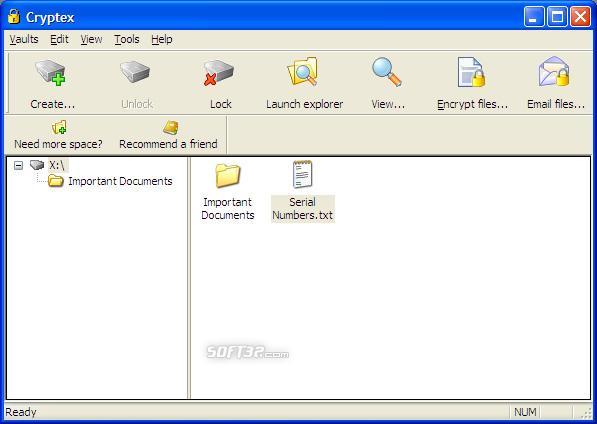Click the Email files envelope icon
This screenshot has height=424, width=597.
[554, 72]
